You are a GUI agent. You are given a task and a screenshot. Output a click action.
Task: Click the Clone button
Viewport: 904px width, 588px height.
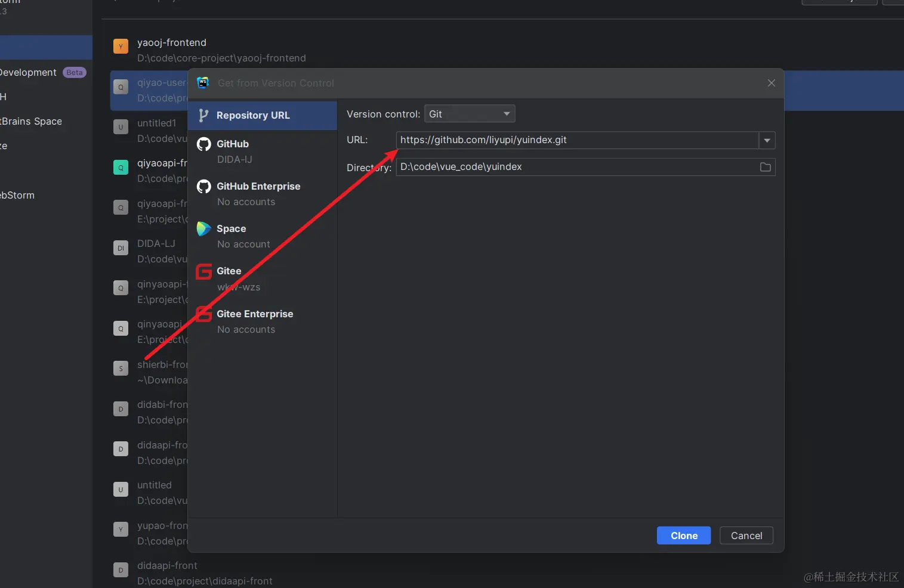click(x=684, y=536)
